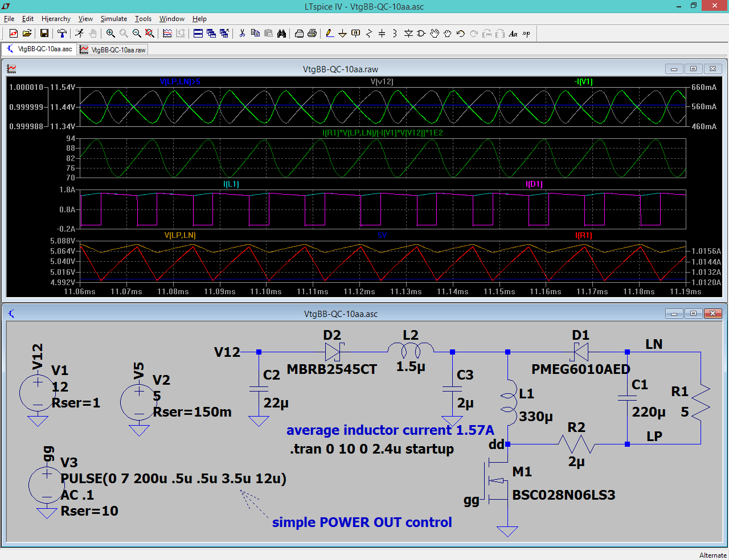Maximize the VtgBB-QC-10aa.asc schematic window

point(693,314)
